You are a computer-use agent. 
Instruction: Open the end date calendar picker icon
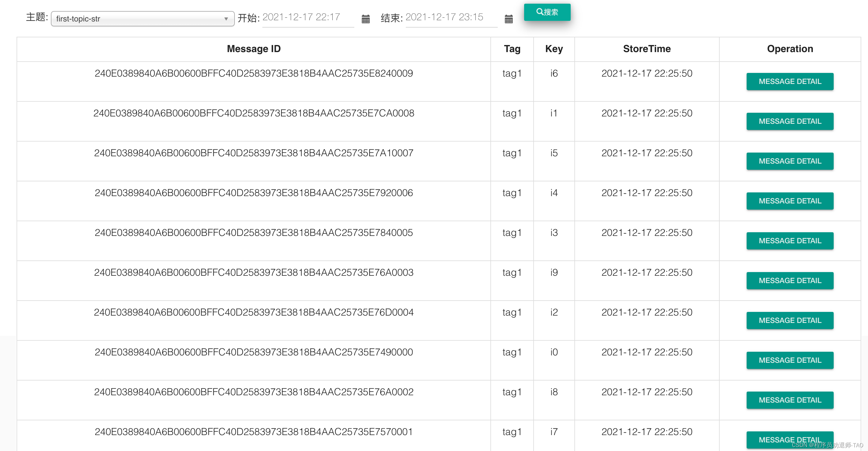[509, 19]
